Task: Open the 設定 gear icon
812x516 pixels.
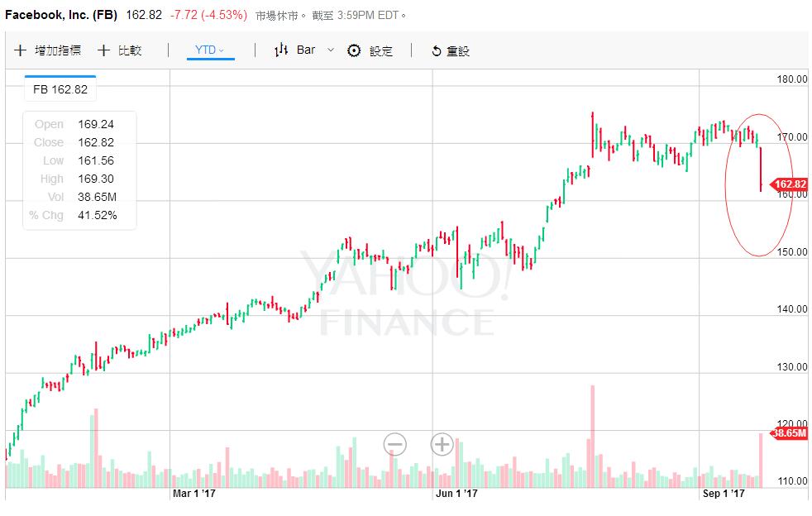Action: 354,50
